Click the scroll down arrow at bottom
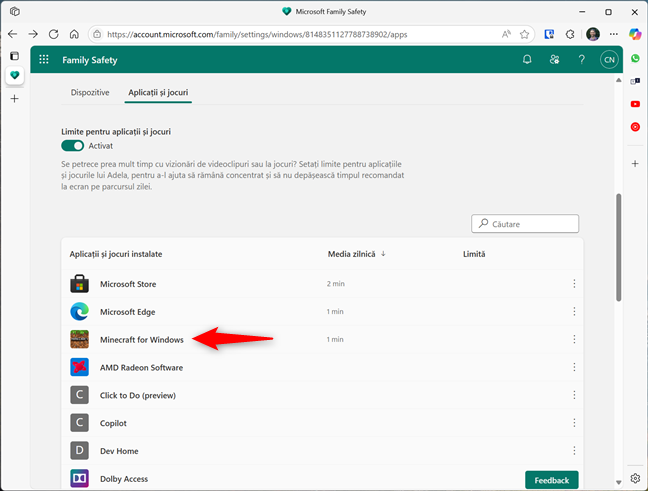This screenshot has height=491, width=648. click(619, 482)
